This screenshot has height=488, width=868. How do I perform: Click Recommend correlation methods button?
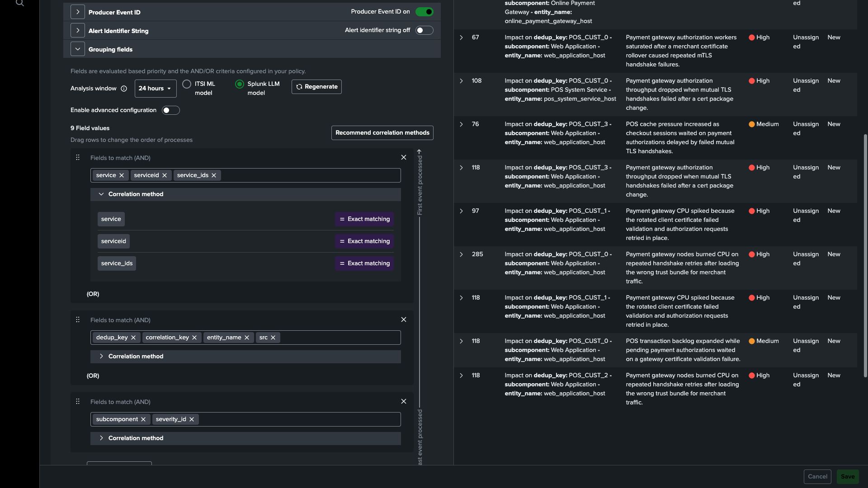point(382,133)
